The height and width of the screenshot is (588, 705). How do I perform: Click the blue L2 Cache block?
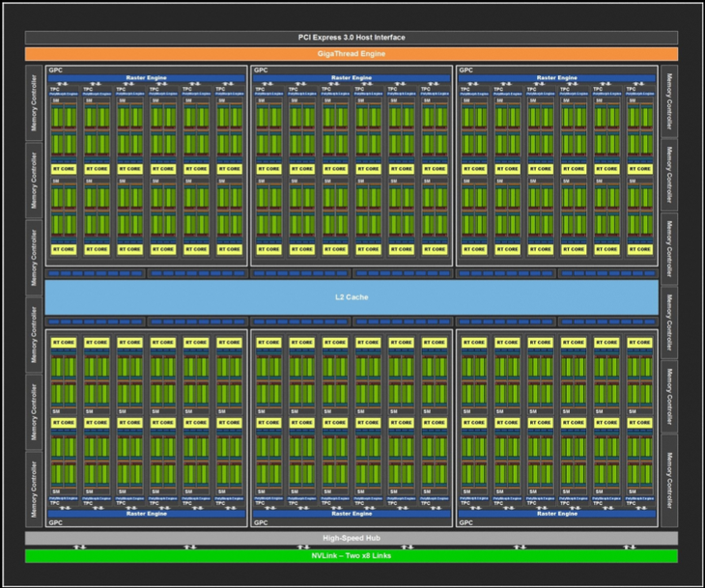click(352, 296)
